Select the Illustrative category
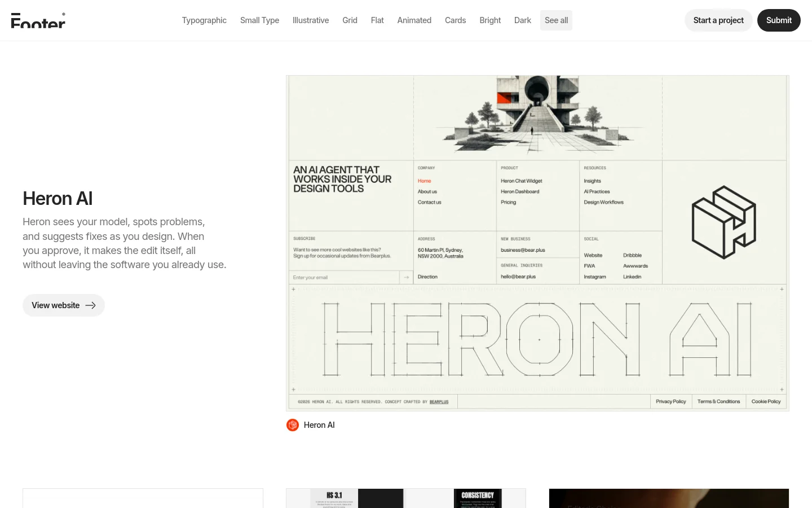 [x=311, y=20]
